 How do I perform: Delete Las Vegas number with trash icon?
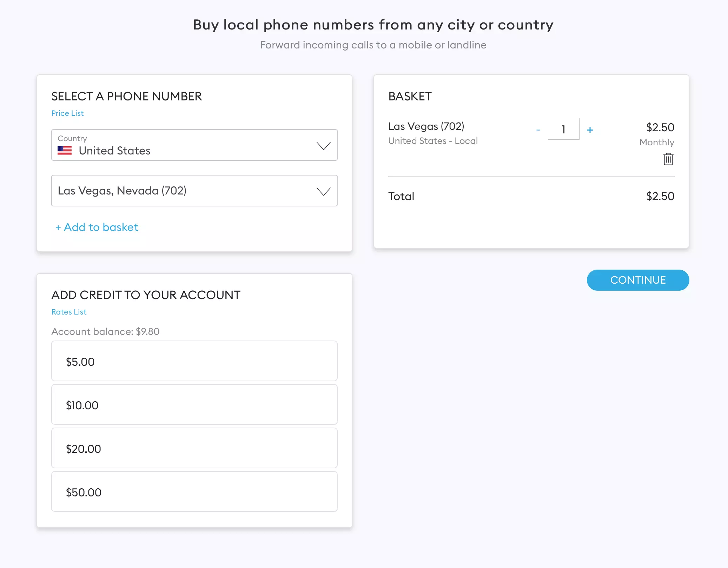[x=668, y=159]
